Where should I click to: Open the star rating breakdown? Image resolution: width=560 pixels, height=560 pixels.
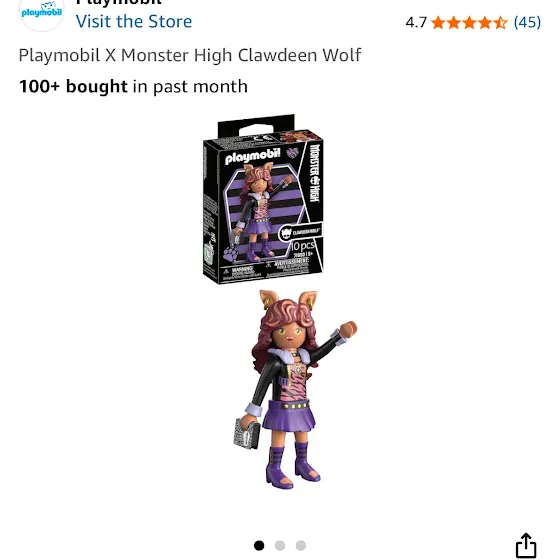pos(469,23)
